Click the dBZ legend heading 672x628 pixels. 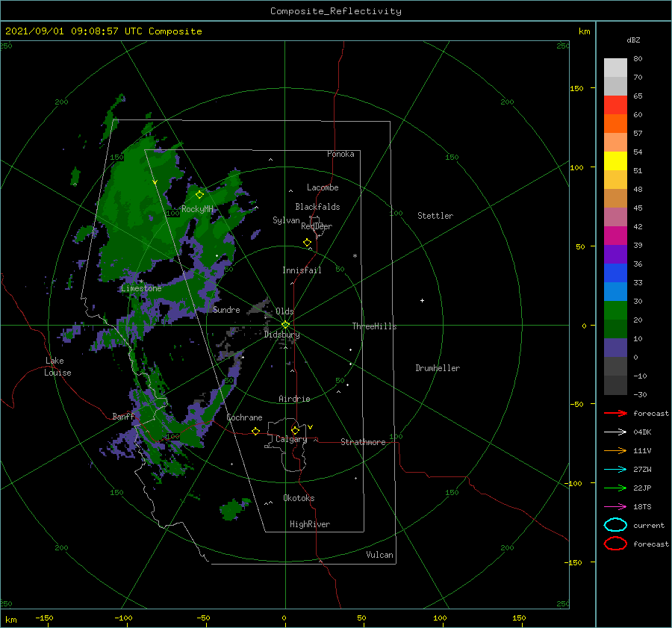[633, 40]
